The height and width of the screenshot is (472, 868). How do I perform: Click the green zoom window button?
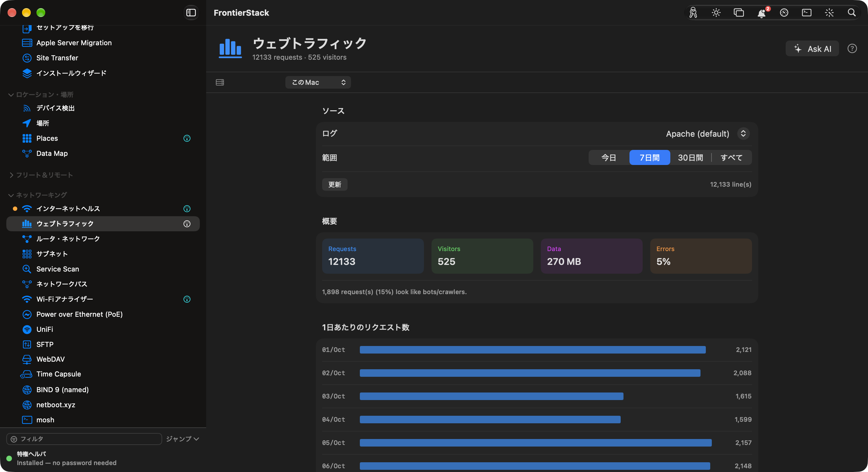point(41,13)
